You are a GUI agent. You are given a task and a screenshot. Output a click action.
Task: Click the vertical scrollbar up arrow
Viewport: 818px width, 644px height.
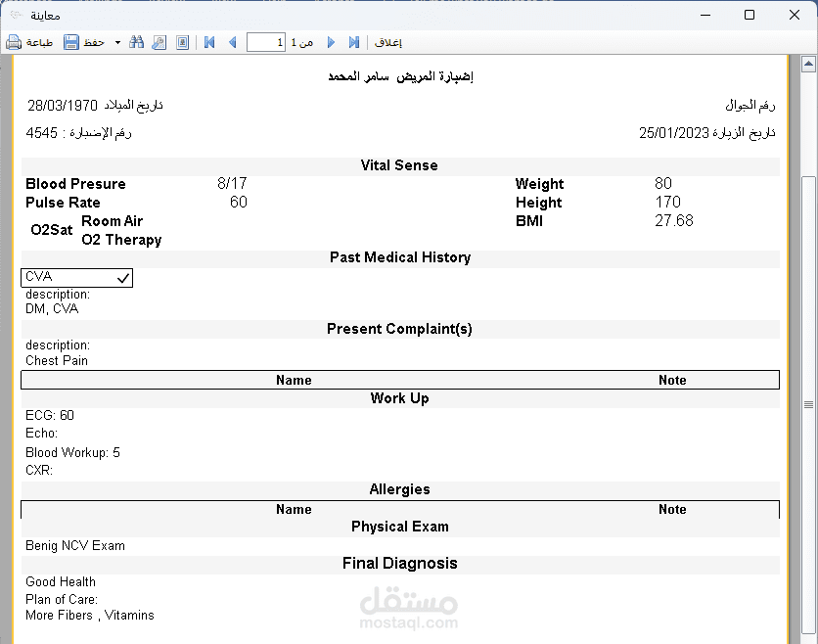(x=808, y=65)
